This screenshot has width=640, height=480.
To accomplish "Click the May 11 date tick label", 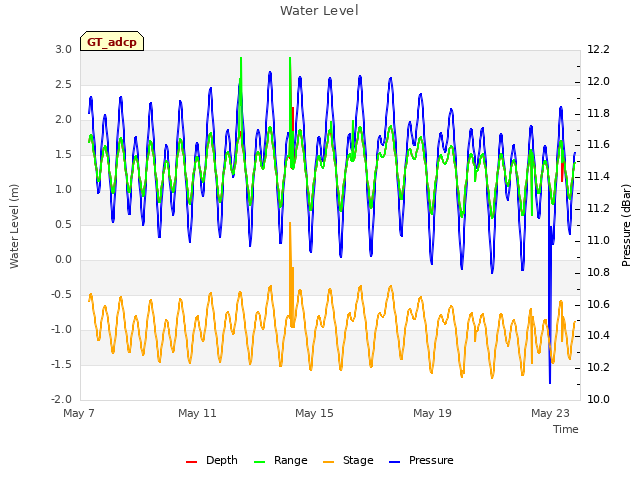I will pyautogui.click(x=197, y=413).
